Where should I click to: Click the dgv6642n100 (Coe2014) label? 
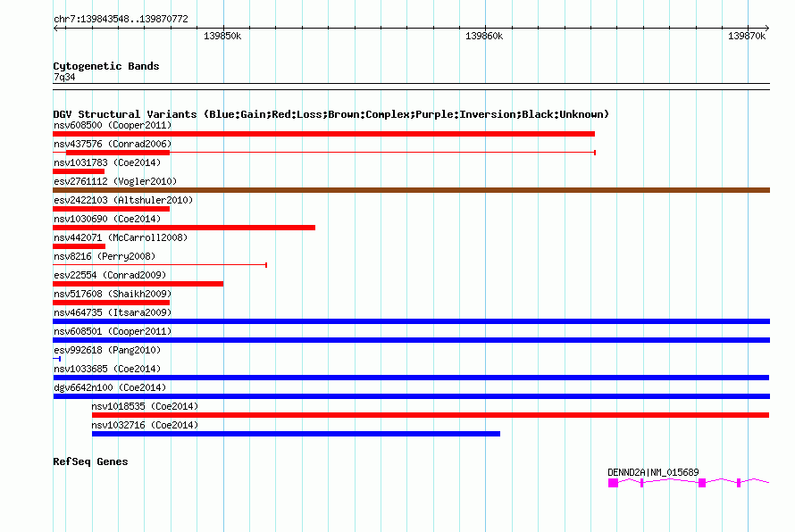[110, 387]
